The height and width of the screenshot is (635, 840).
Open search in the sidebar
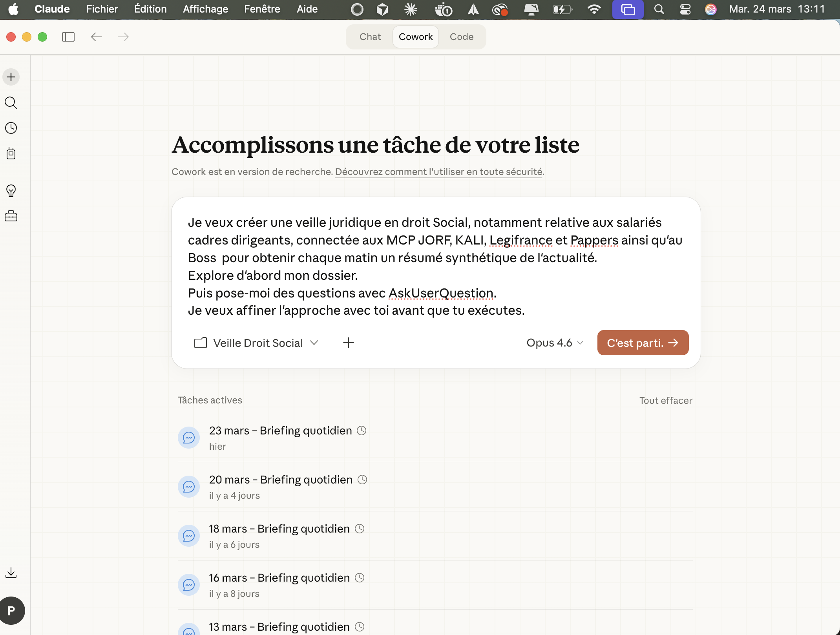click(x=11, y=103)
